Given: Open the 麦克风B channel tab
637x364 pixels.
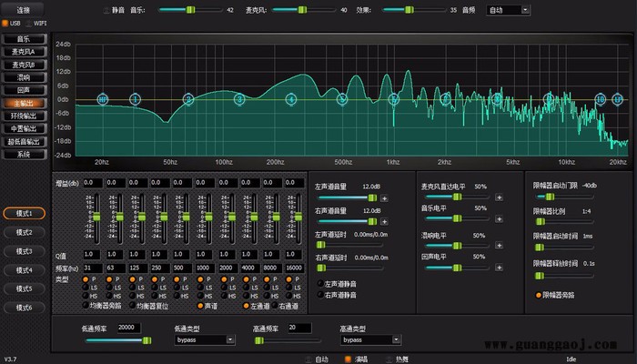Looking at the screenshot, I should coord(24,65).
